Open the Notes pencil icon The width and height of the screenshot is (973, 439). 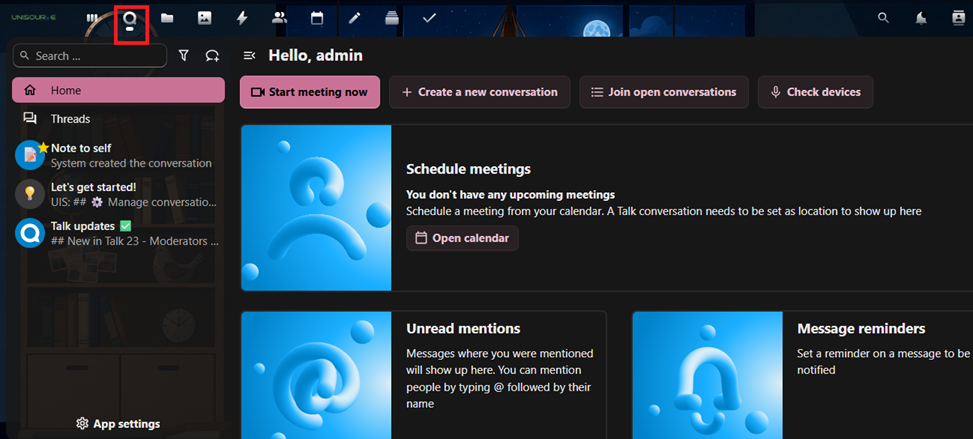tap(354, 19)
